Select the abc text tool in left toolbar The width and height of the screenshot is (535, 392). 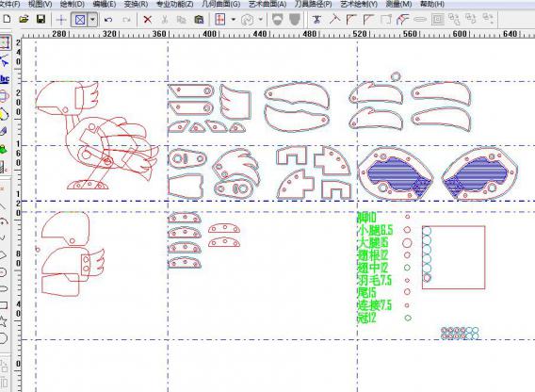(5, 79)
